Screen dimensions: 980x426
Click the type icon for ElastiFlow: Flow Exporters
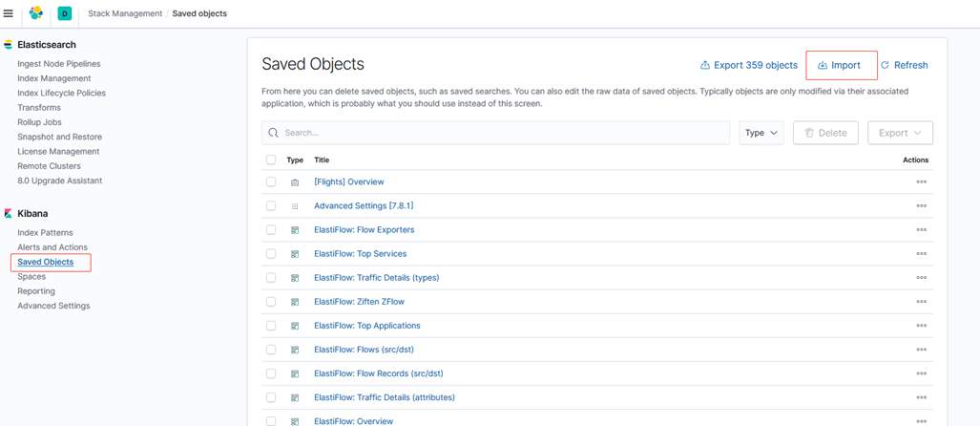tap(295, 230)
